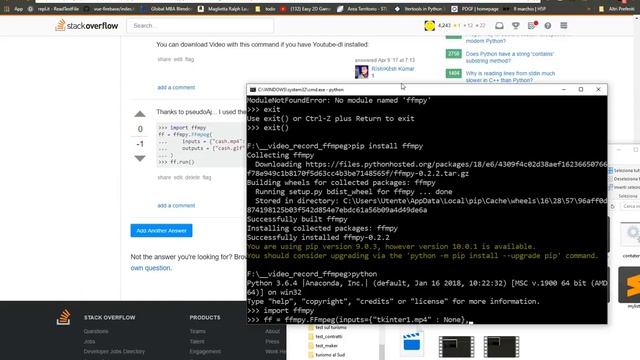Click the Stack Overflow logo

click(x=87, y=25)
